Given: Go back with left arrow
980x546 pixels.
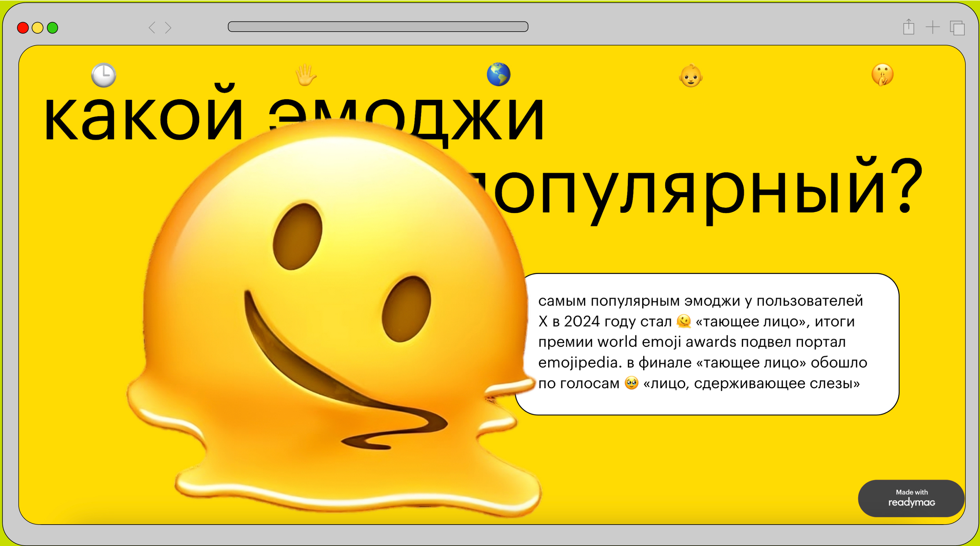Looking at the screenshot, I should tap(152, 28).
